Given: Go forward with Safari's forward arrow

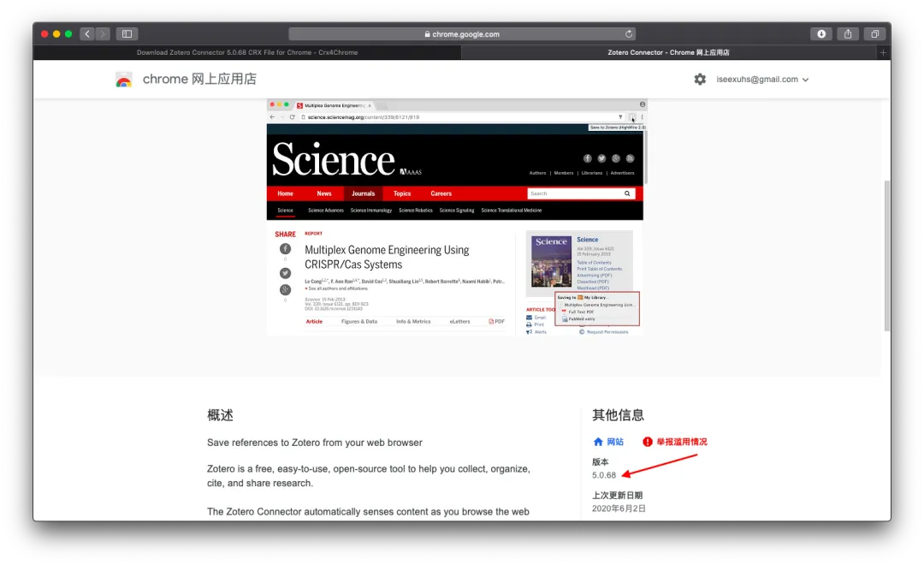Looking at the screenshot, I should click(104, 34).
